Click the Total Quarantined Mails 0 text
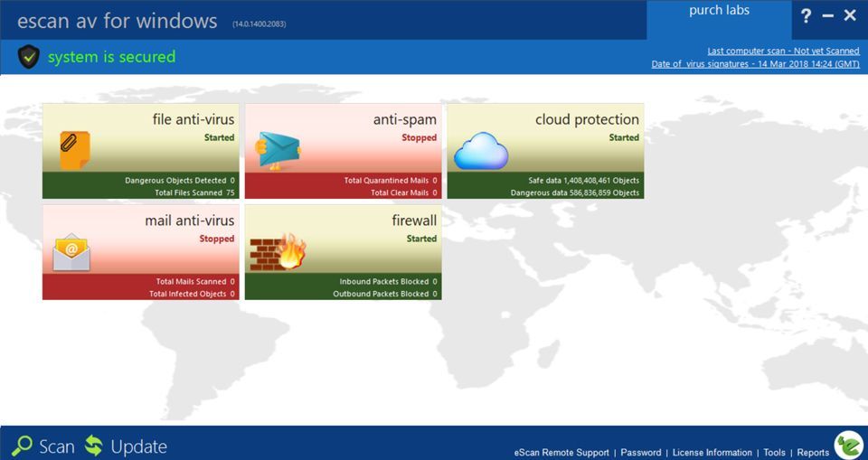 (391, 181)
